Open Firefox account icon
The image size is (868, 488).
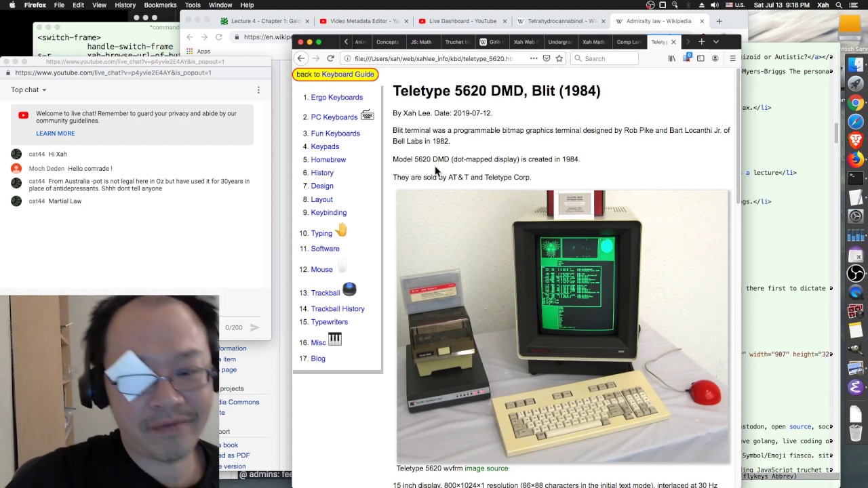click(715, 58)
